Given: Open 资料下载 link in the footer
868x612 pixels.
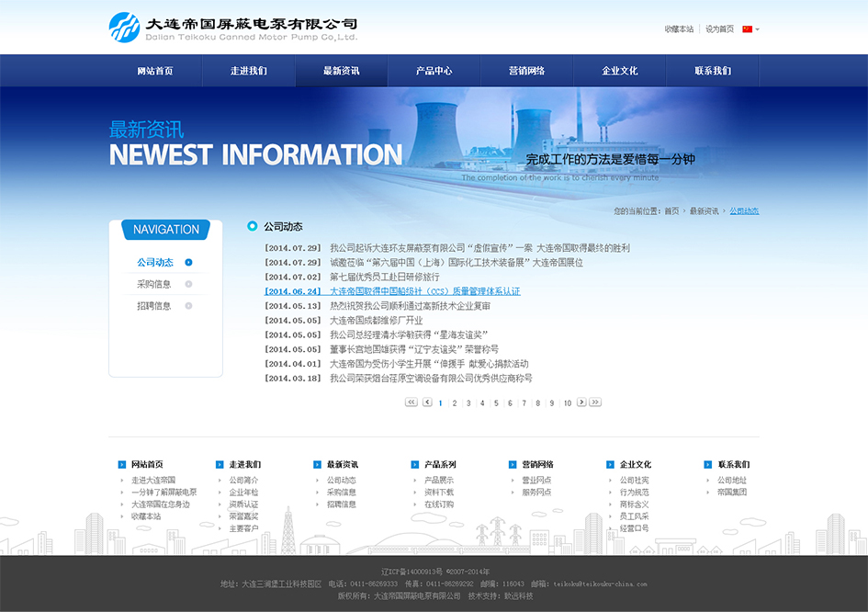Looking at the screenshot, I should click(x=438, y=493).
